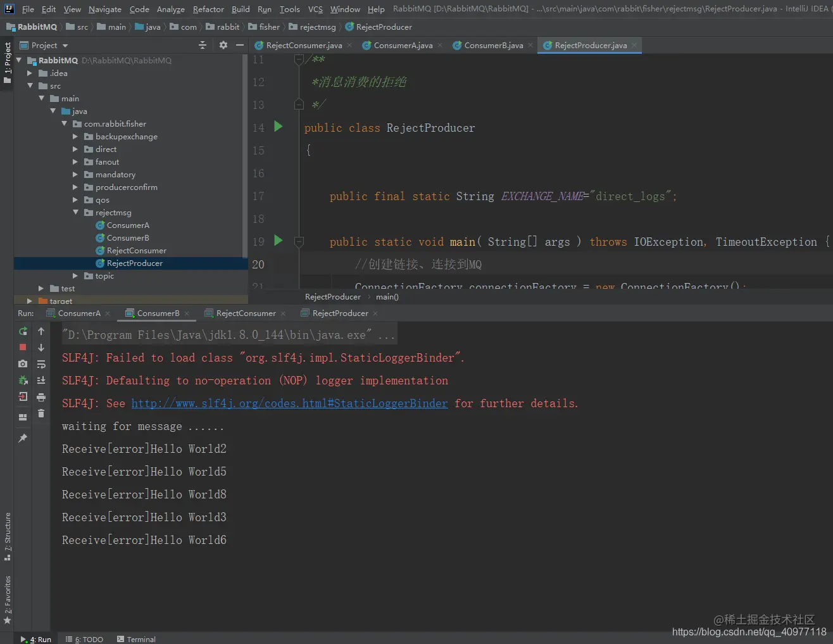Toggle the Structure side panel
The height and width of the screenshot is (644, 833).
(x=7, y=536)
